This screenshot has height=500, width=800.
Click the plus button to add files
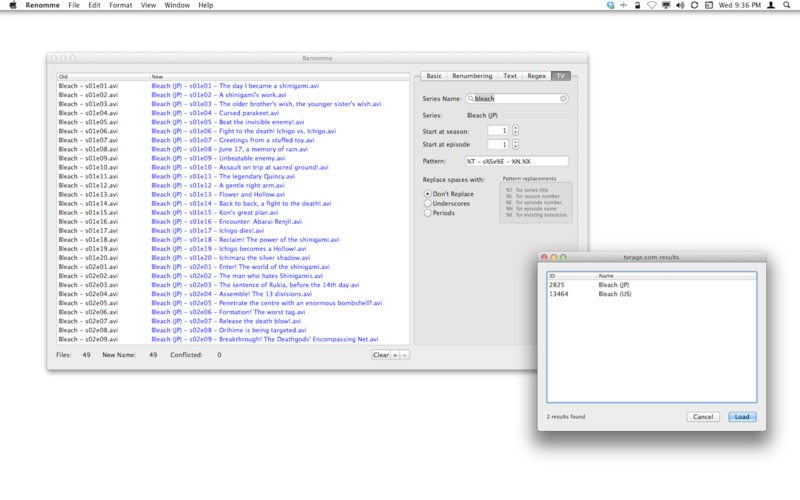[395, 355]
